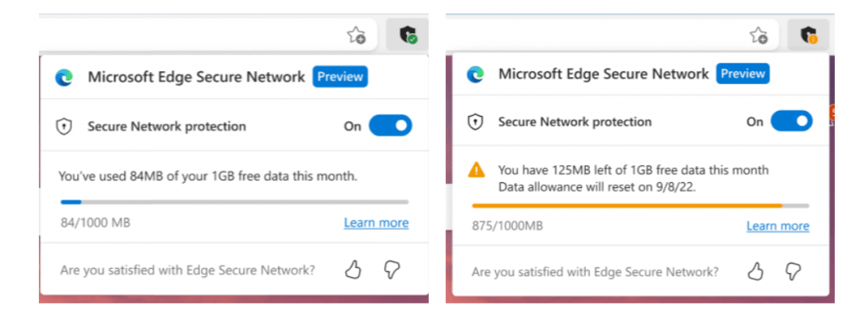Click shield lock icon beside left Secure Network protection
868x328 pixels.
pyautogui.click(x=64, y=126)
